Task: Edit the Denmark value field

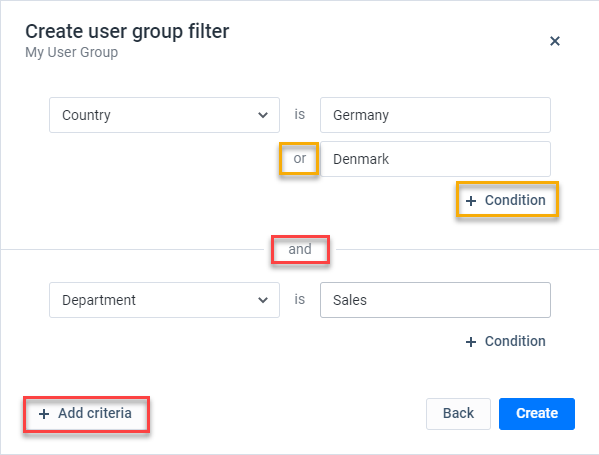Action: tap(435, 159)
